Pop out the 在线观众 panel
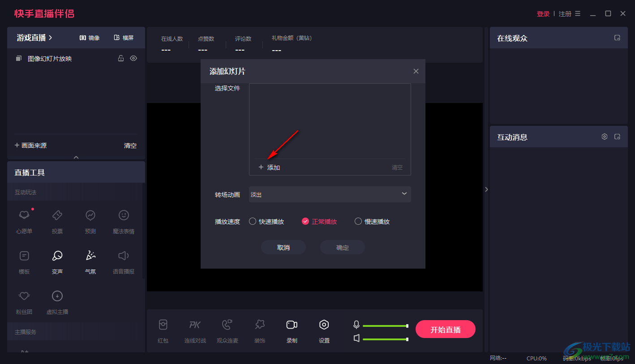This screenshot has width=635, height=364. [x=617, y=38]
